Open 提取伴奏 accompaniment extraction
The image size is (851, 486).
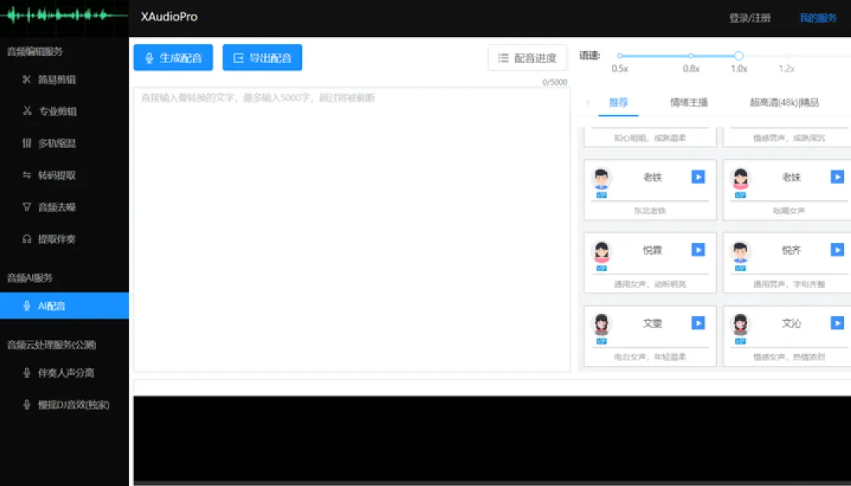click(x=56, y=239)
